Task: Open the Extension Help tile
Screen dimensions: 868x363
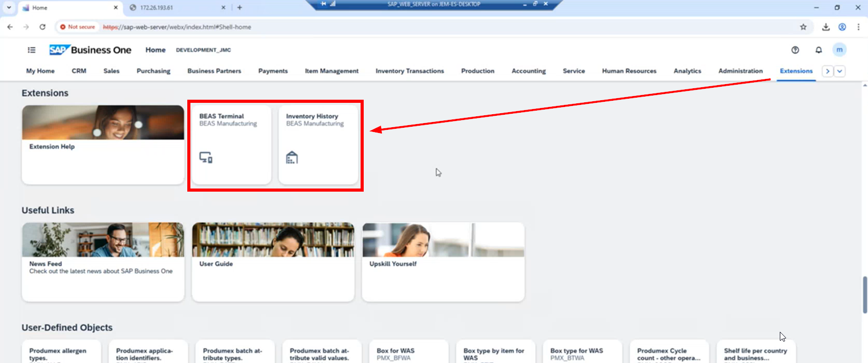Action: 103,145
